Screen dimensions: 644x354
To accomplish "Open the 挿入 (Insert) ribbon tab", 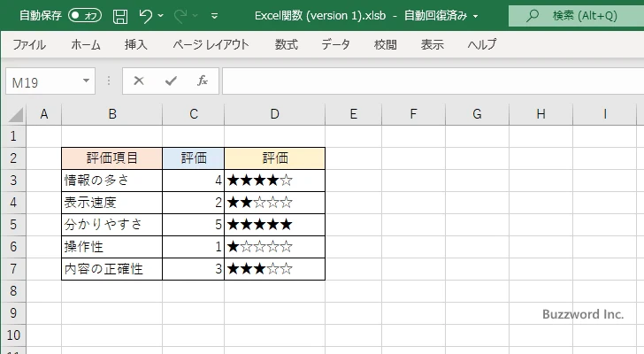I will click(x=135, y=44).
